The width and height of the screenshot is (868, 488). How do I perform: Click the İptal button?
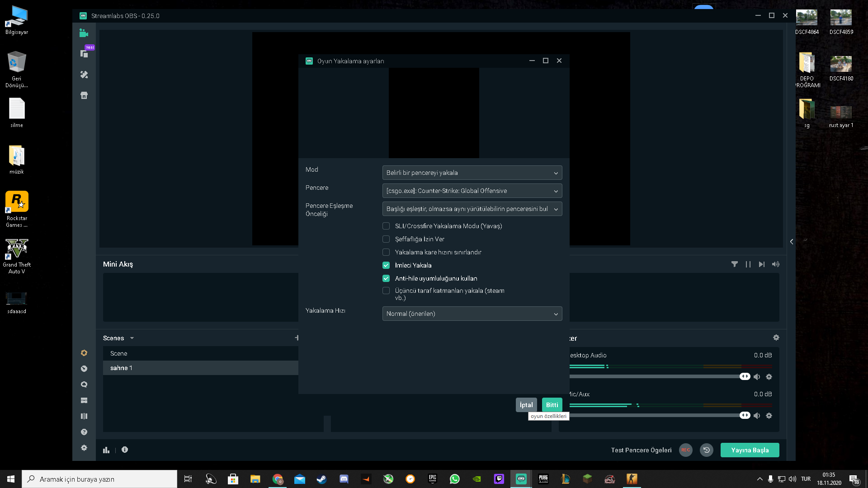click(526, 405)
